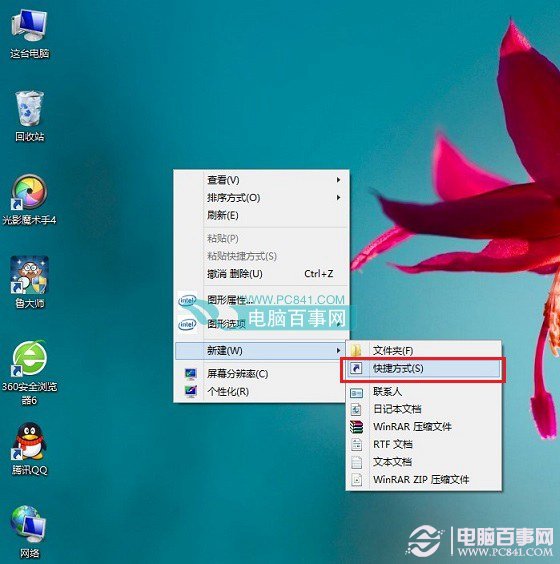Click the Intel icon beside 图形选项

(187, 324)
